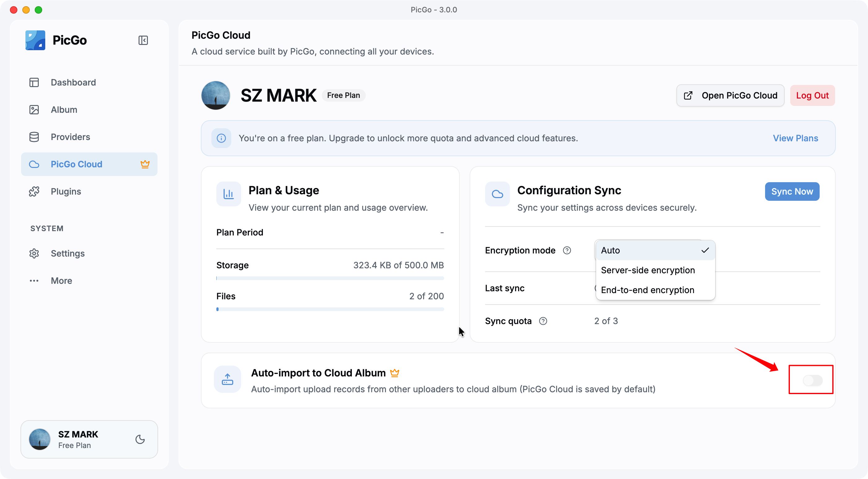The height and width of the screenshot is (479, 868).
Task: Follow the View Plans link
Action: coord(795,138)
